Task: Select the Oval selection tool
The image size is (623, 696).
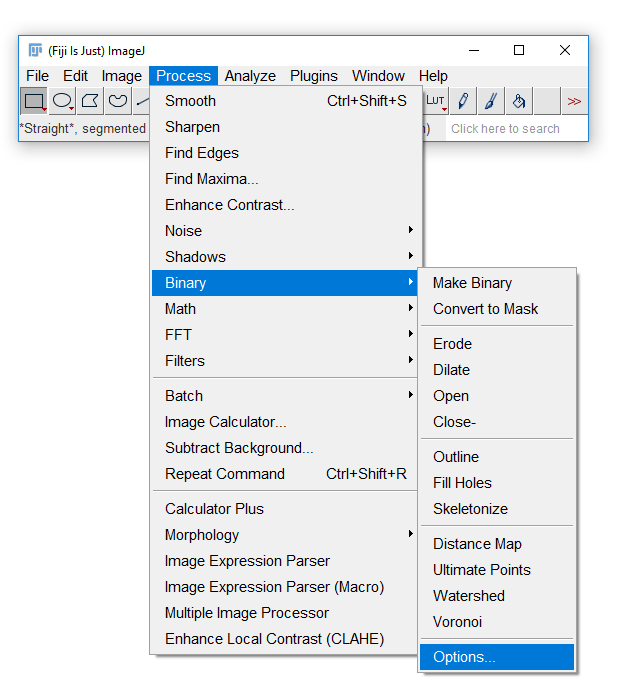Action: click(x=62, y=101)
